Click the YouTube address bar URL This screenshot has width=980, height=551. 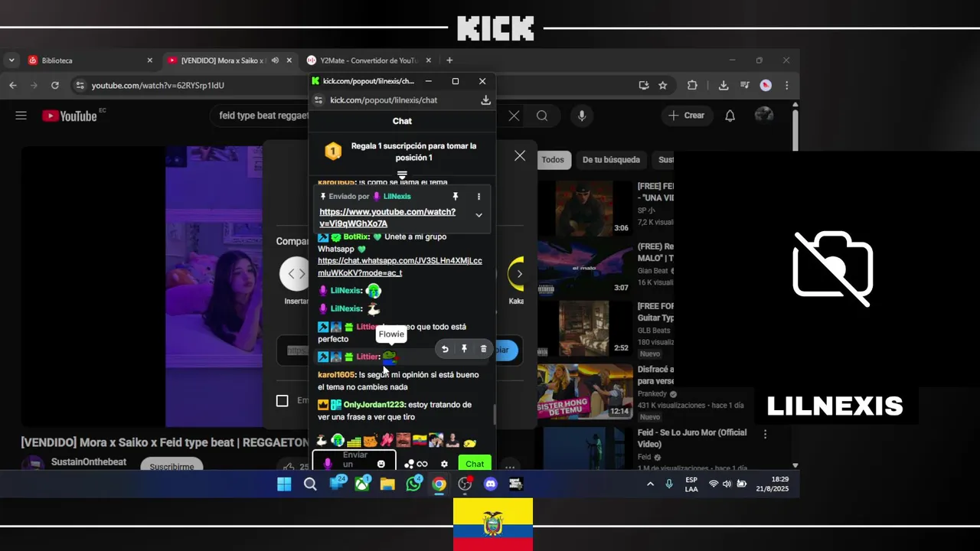(158, 86)
